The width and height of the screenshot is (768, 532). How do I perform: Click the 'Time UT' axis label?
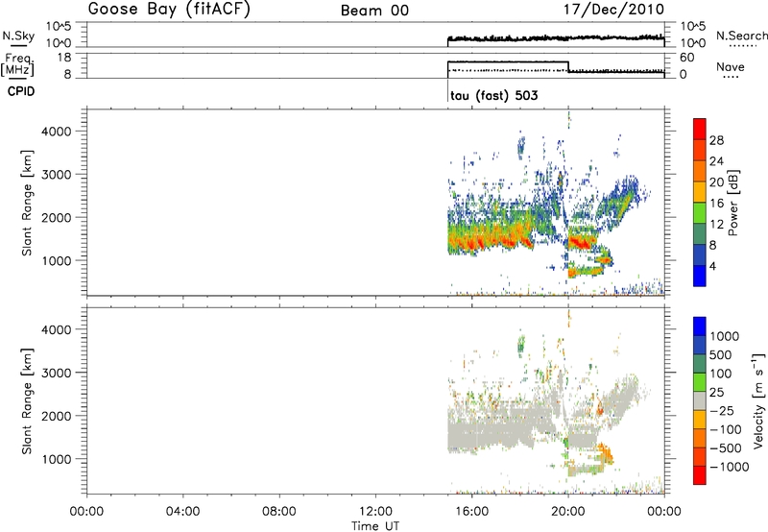coord(375,526)
